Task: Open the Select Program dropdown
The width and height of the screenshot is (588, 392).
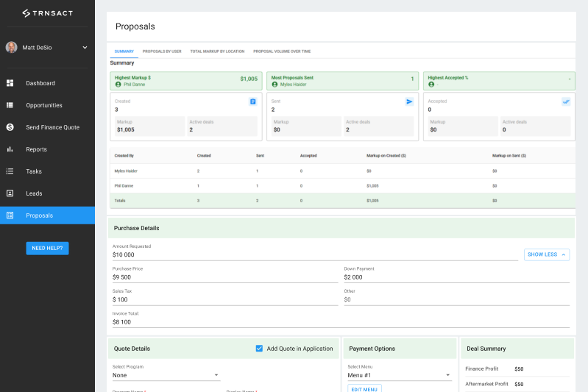Action: click(166, 375)
